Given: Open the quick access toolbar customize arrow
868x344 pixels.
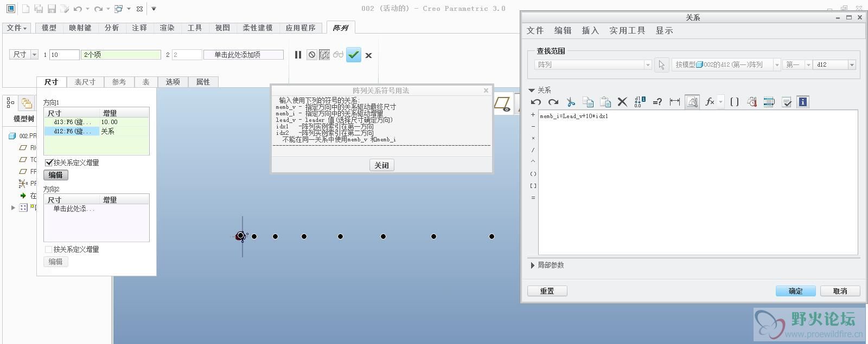Looking at the screenshot, I should tap(154, 9).
